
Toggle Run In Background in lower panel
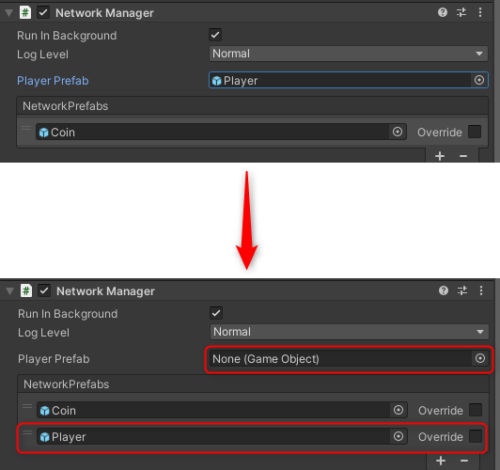click(x=216, y=313)
